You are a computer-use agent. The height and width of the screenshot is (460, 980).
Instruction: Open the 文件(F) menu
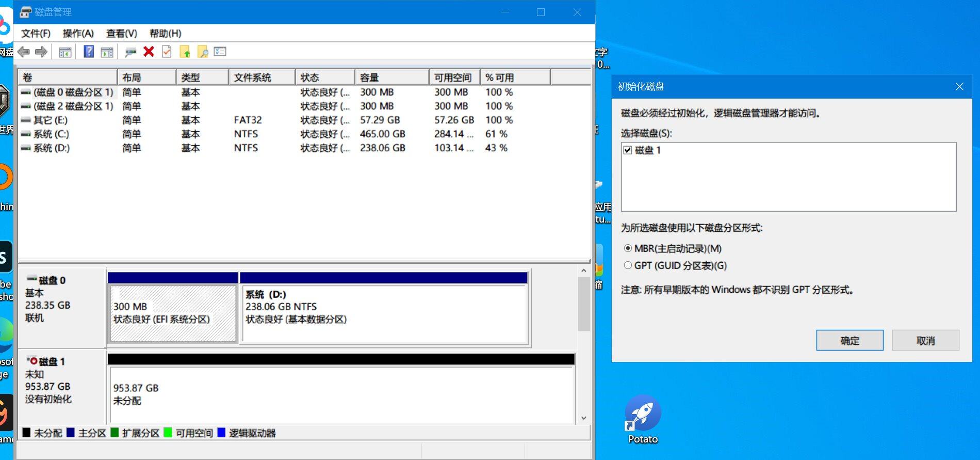(36, 34)
